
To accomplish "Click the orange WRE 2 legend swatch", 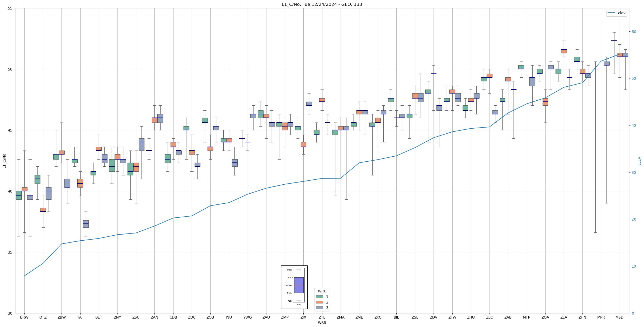I will point(319,302).
